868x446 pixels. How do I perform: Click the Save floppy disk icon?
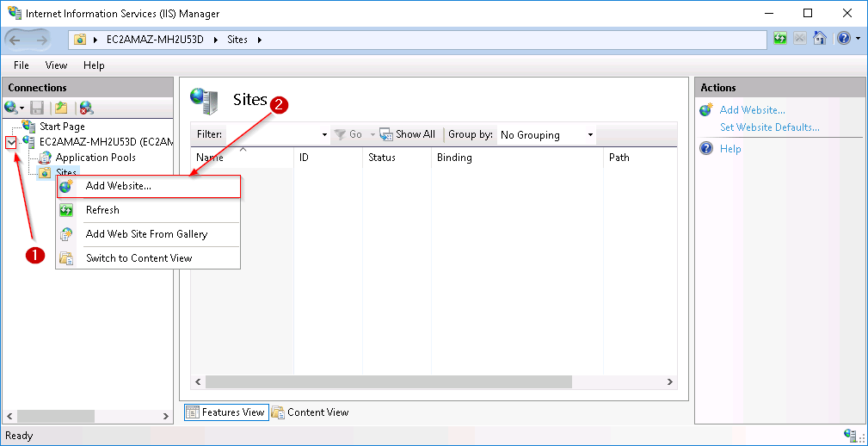pyautogui.click(x=37, y=107)
